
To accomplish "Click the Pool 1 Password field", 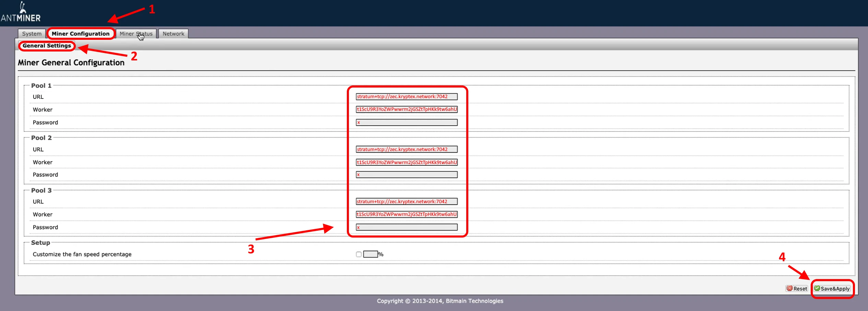I will tap(406, 123).
